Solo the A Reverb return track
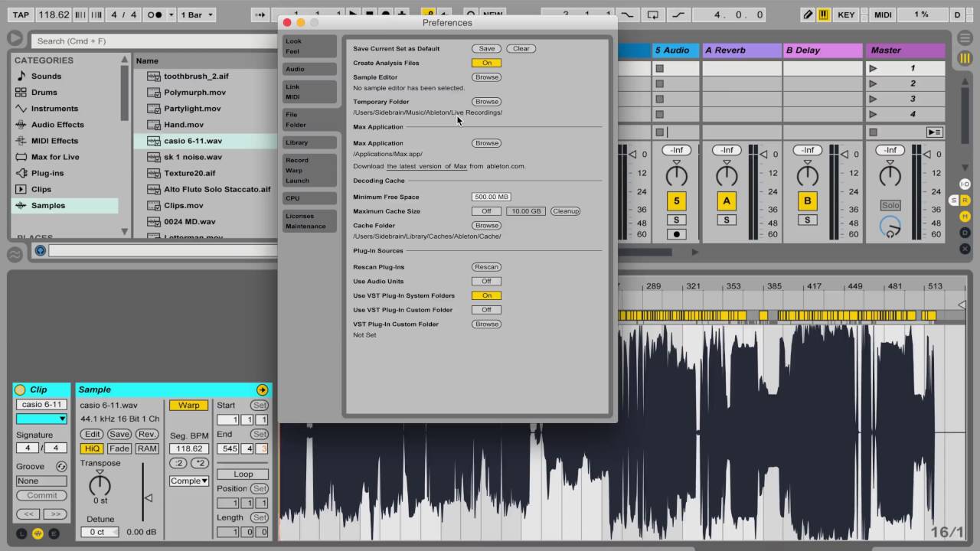The width and height of the screenshot is (980, 551). click(x=727, y=220)
